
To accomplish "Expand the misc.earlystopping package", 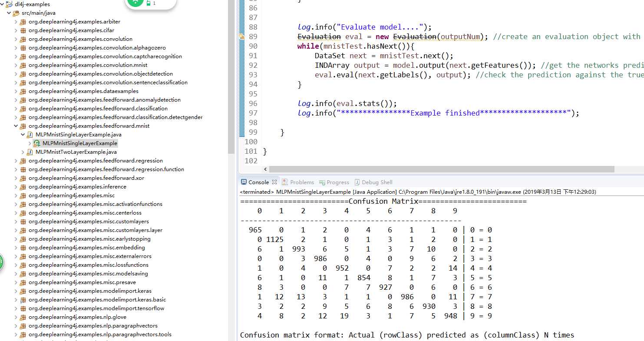I will click(x=16, y=239).
